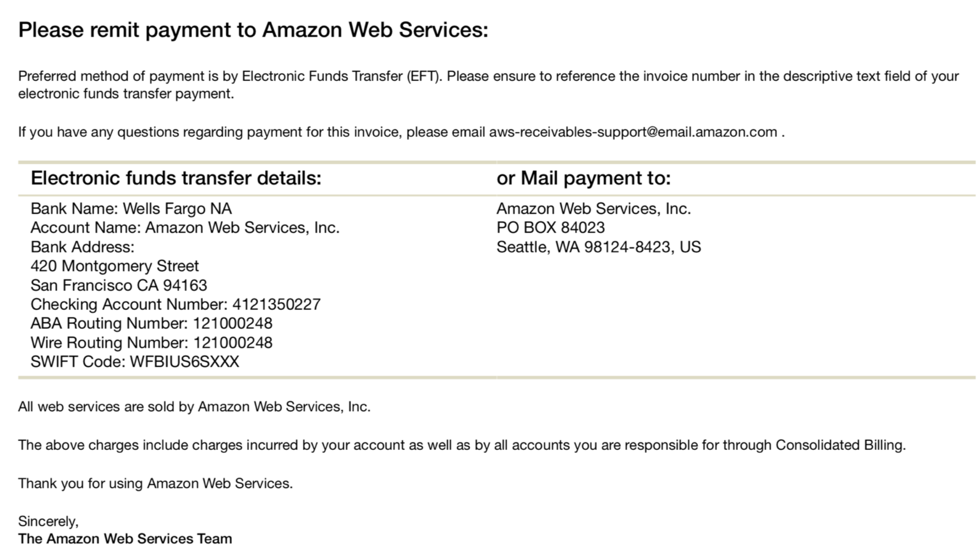
Task: Click the 420 Montgomery Street line
Action: click(x=114, y=266)
